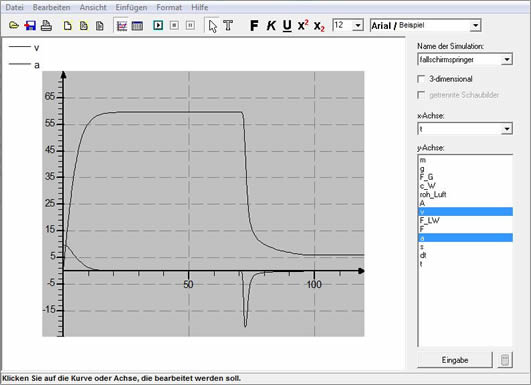Select t in the y-Achse list
531x385 pixels.
(x=465, y=264)
